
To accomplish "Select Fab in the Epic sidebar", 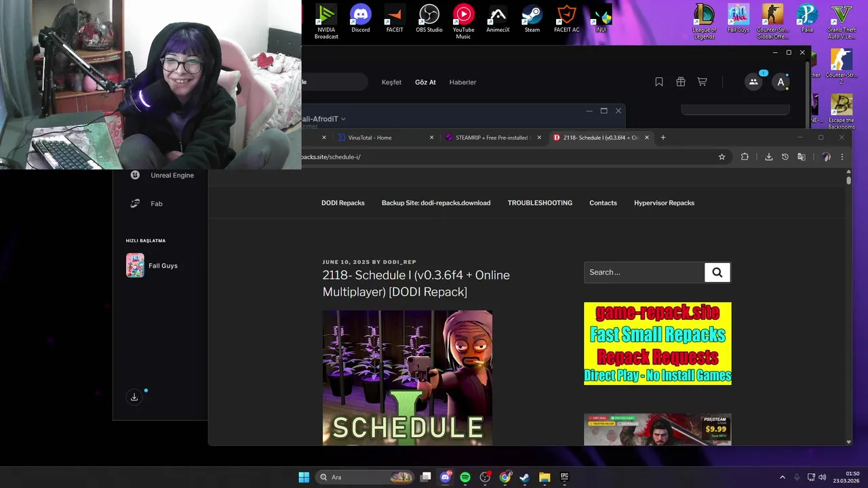I will click(x=147, y=203).
